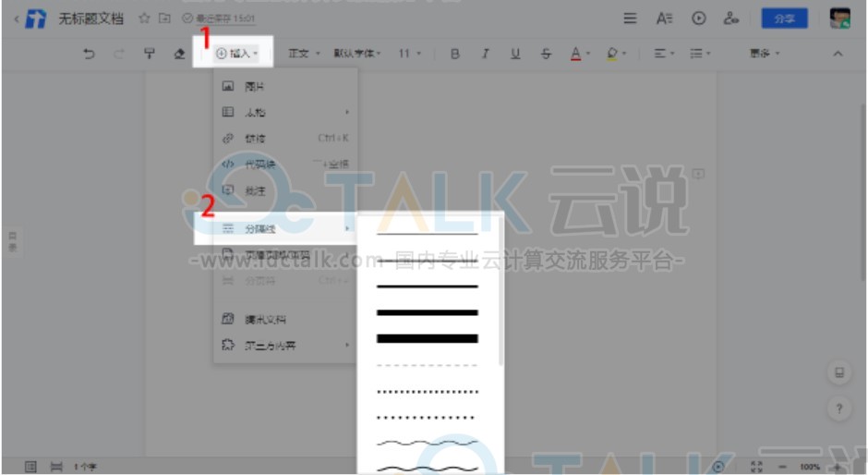Enter fullscreen with the expand icon
This screenshot has width=868, height=475.
coord(756,467)
